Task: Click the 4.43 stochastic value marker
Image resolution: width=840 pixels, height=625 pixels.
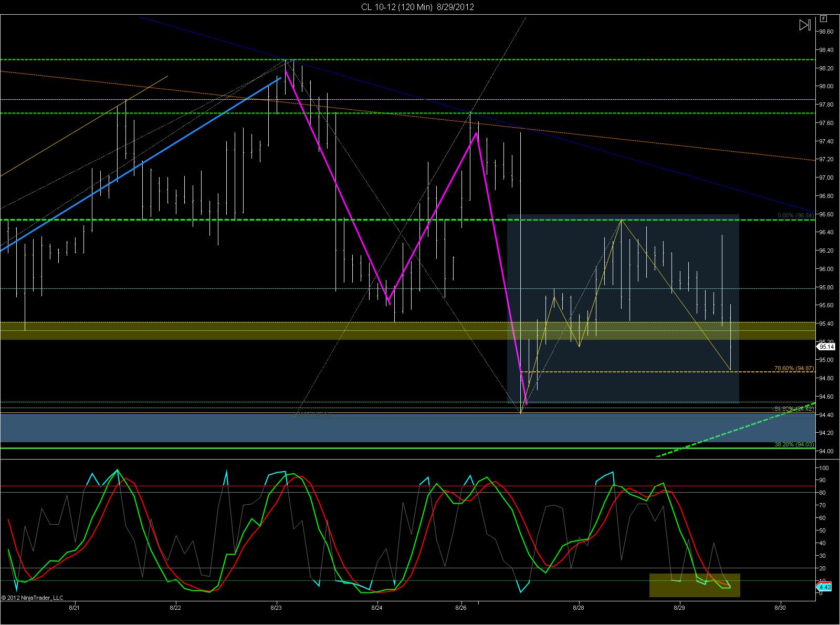Action: [x=825, y=587]
